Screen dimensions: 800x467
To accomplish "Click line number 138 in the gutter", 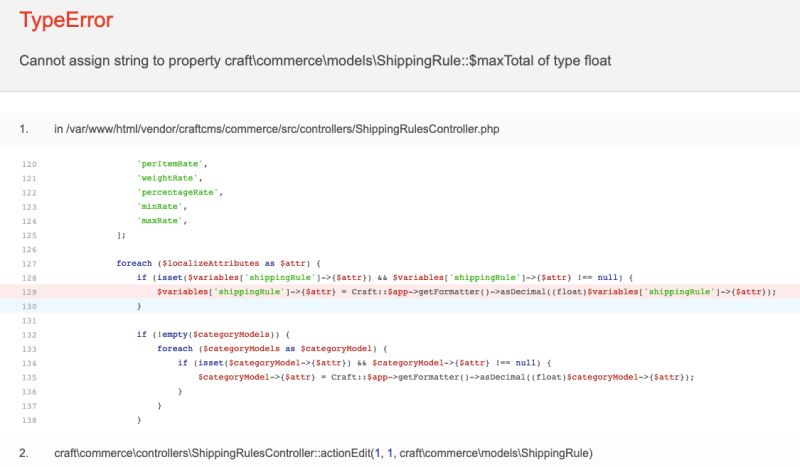I will [29, 421].
